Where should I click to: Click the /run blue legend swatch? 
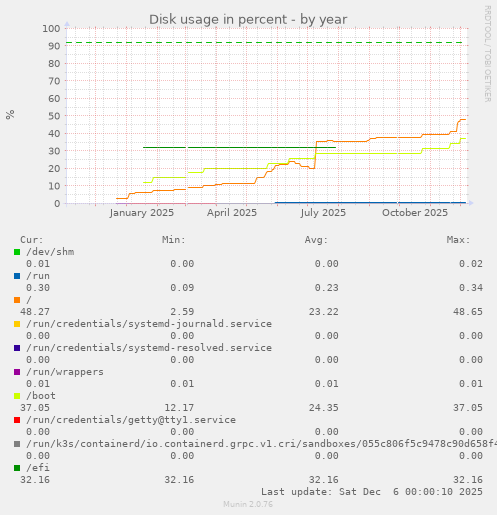17,276
